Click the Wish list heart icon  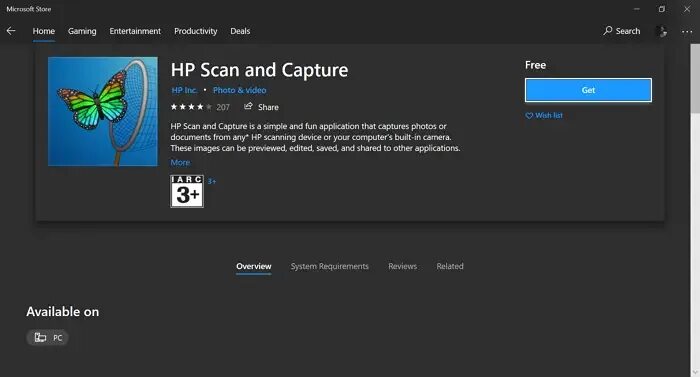point(529,116)
